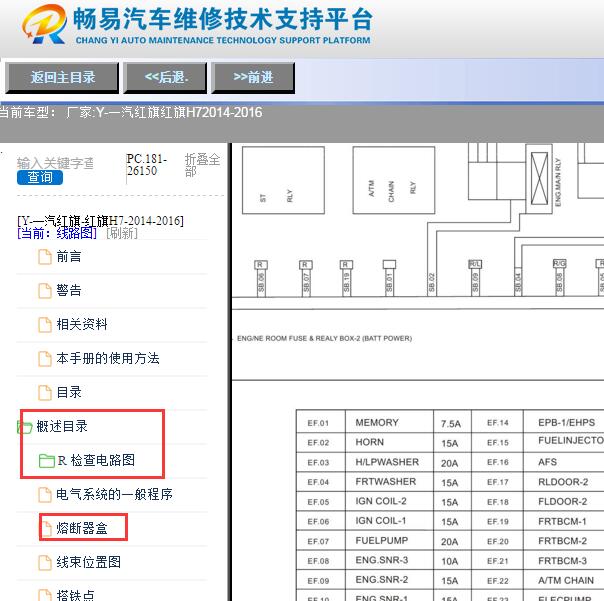This screenshot has width=604, height=601.
Task: Click the EF.01 cell in fuse table
Action: pos(320,423)
